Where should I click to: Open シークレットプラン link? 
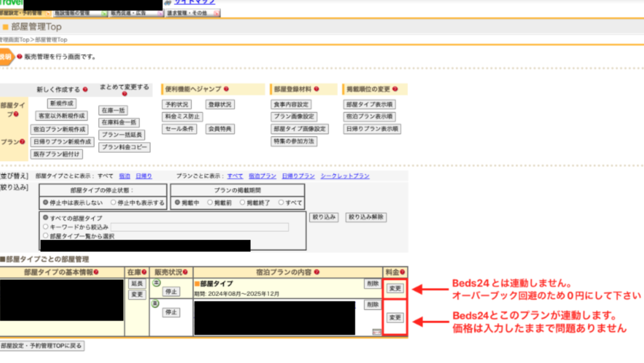pos(345,176)
